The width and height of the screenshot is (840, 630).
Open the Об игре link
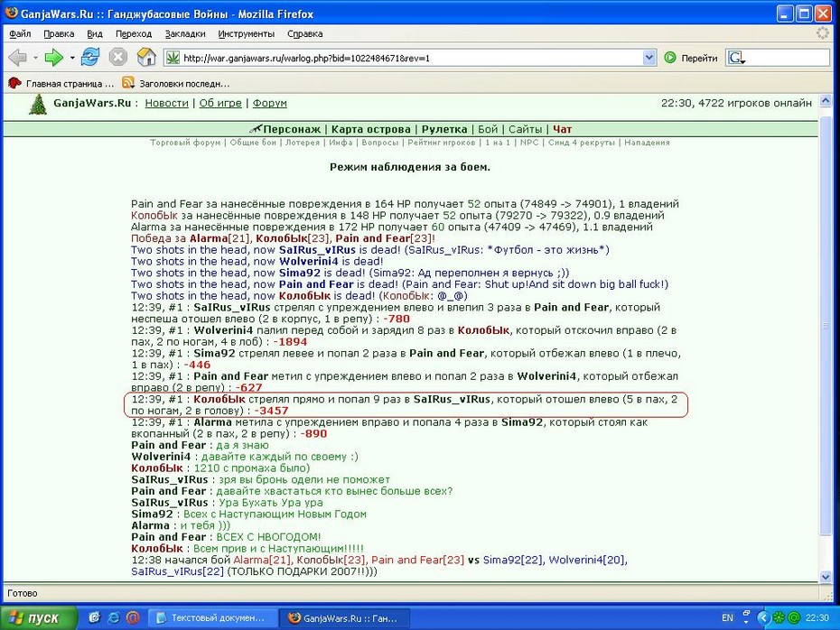click(220, 103)
